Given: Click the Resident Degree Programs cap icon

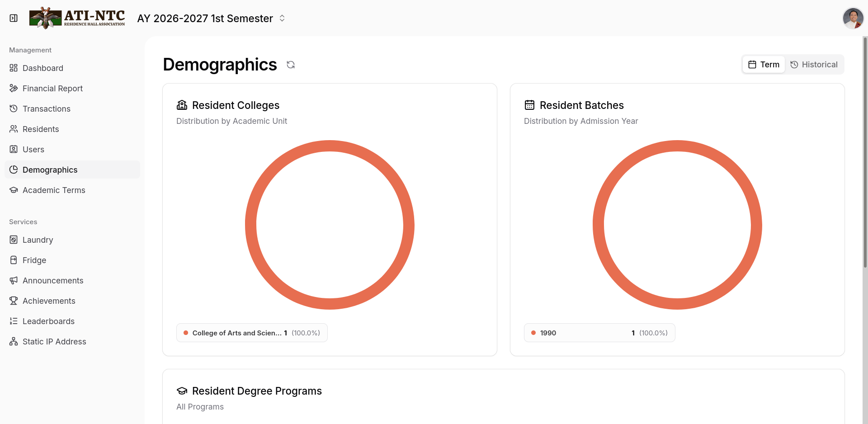Looking at the screenshot, I should (182, 391).
